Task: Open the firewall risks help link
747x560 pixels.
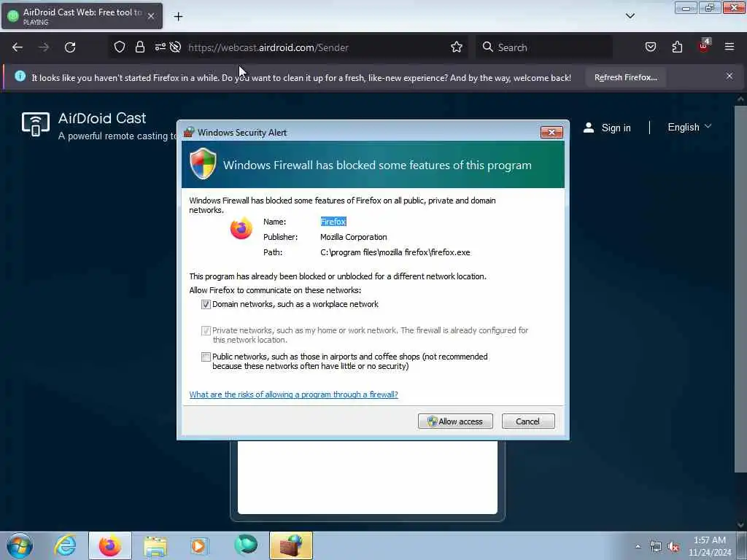Action: pos(293,394)
